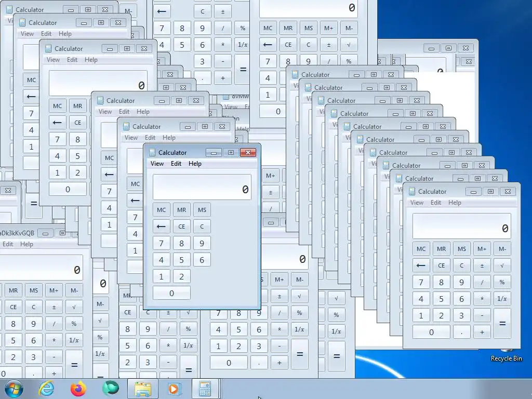Click digit 4 in the active Calculator
This screenshot has height=399, width=532.
(x=161, y=260)
